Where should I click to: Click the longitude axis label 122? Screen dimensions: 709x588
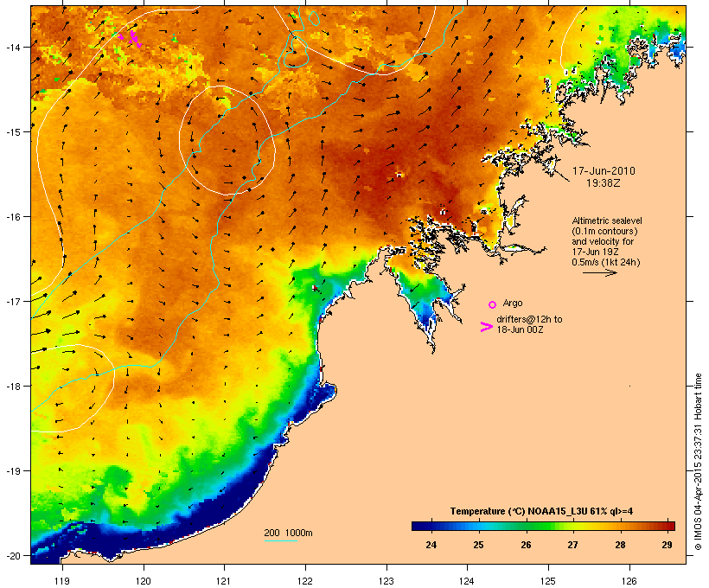point(305,581)
